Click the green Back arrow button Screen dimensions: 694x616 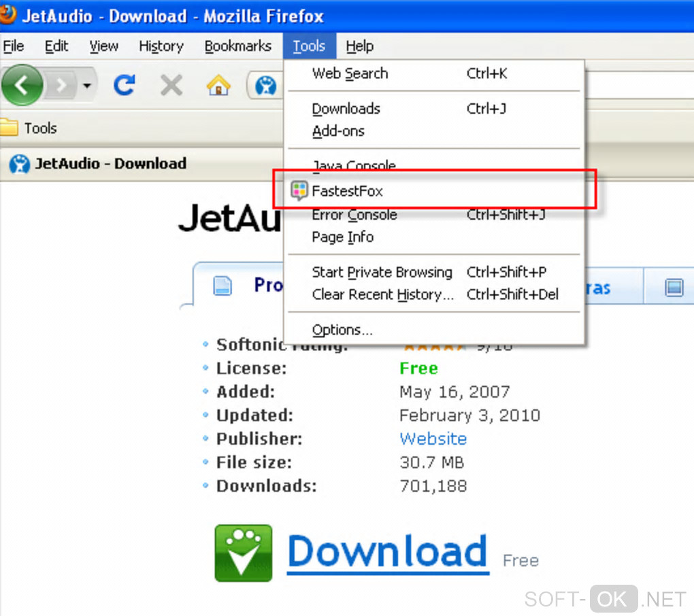click(x=22, y=84)
